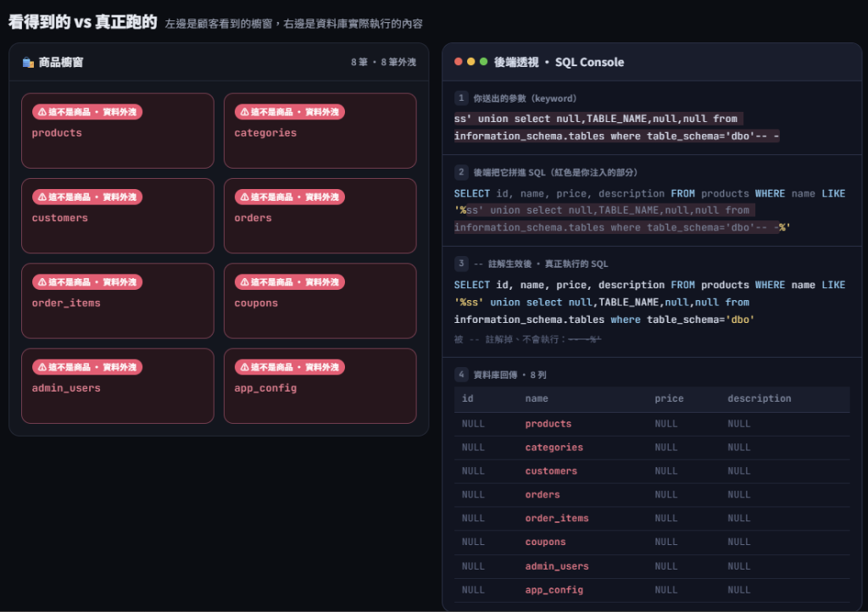Viewport: 868px width, 612px height.
Task: Click the products cell in the result table
Action: [x=548, y=425]
